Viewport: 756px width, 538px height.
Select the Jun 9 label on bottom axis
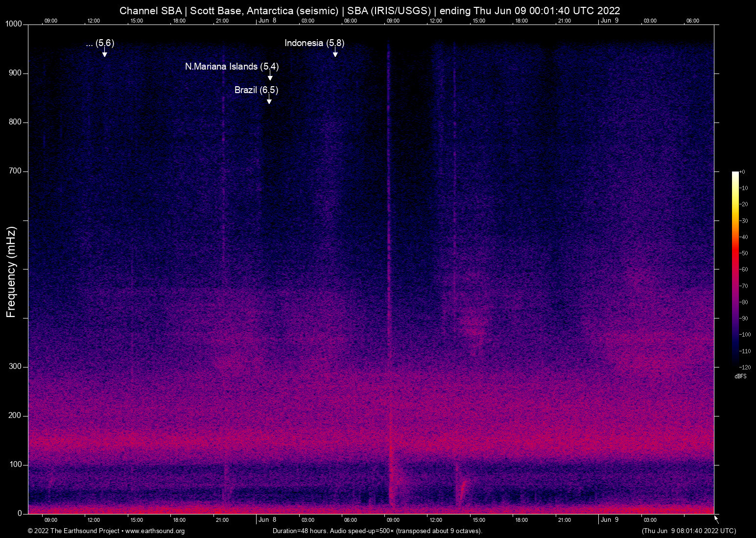tap(610, 520)
